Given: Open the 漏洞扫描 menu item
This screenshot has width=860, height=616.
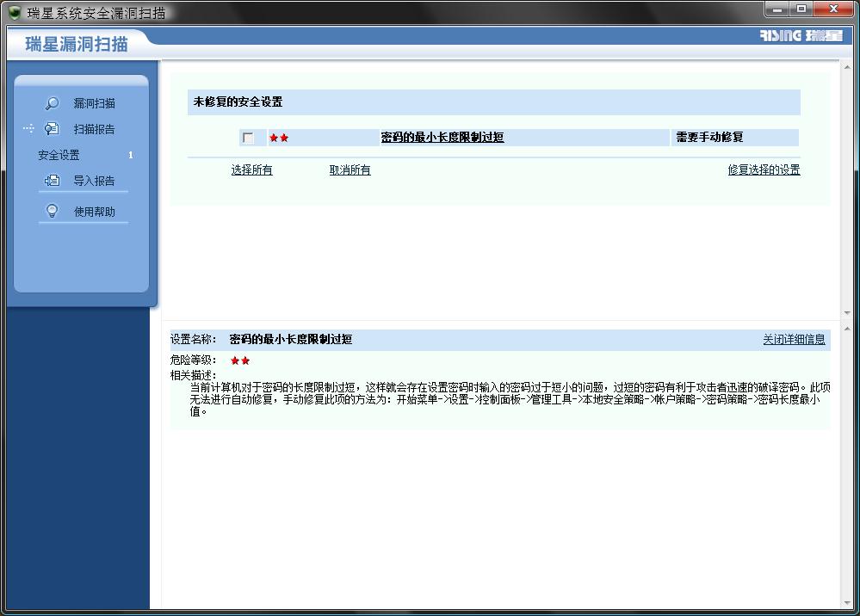Looking at the screenshot, I should click(95, 103).
